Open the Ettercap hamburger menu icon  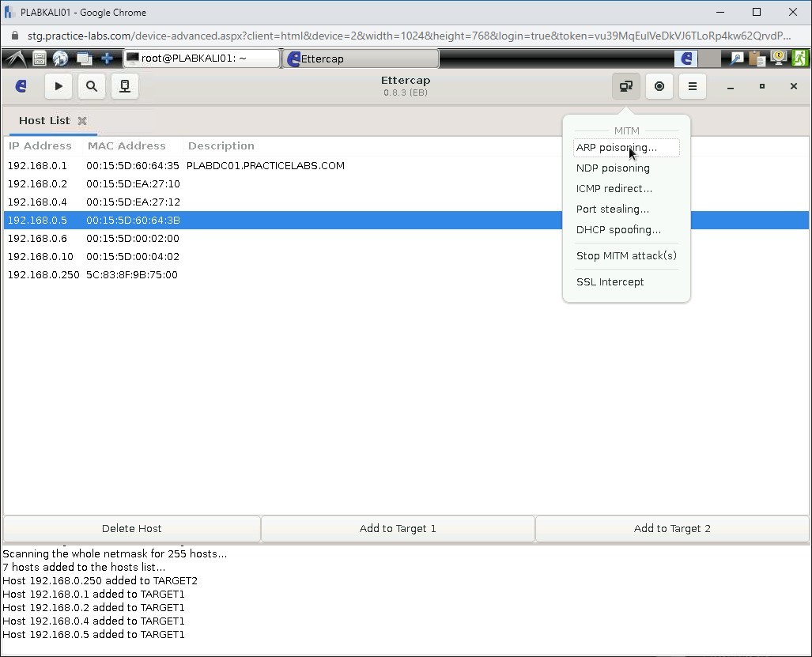click(x=692, y=86)
